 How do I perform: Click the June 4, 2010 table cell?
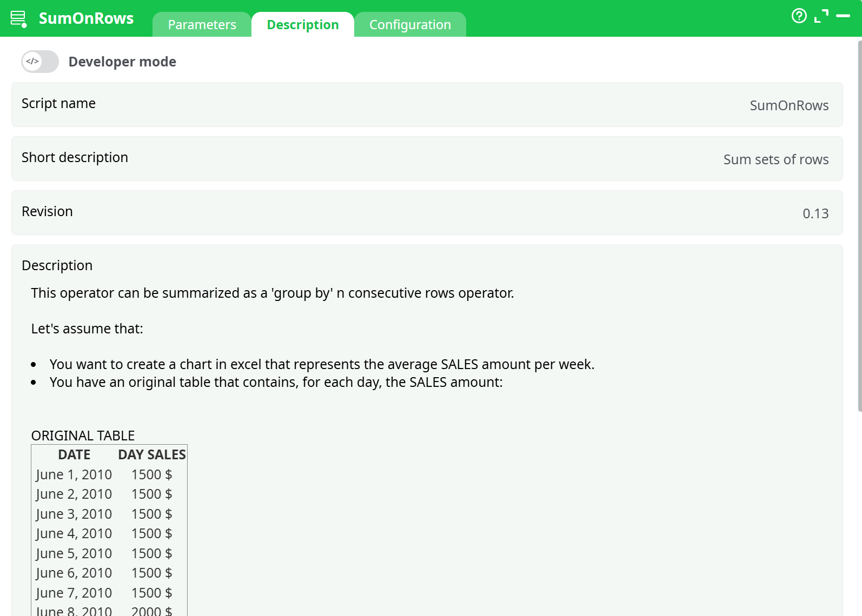[74, 534]
